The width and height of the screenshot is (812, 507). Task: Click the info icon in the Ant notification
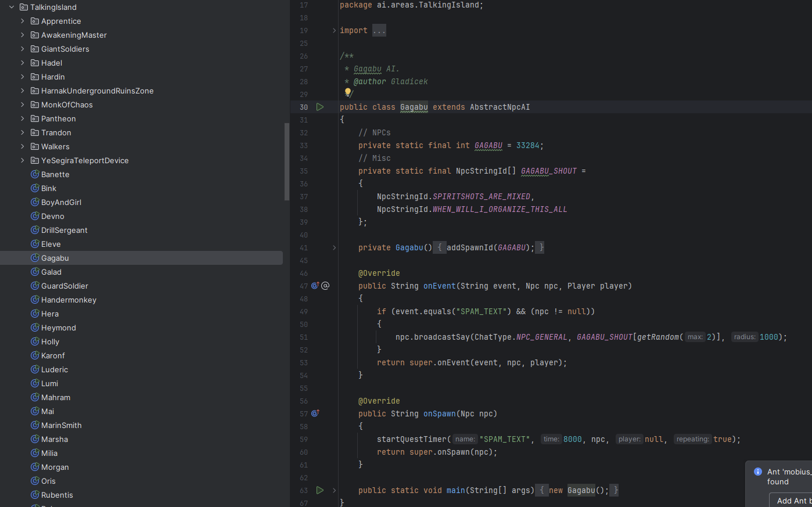pos(757,472)
